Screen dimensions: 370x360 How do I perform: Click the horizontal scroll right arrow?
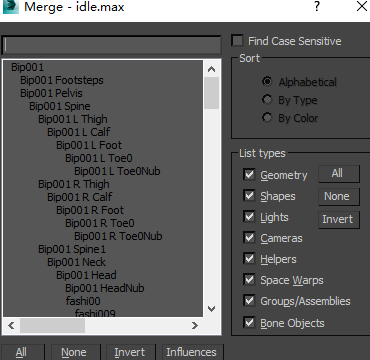pyautogui.click(x=195, y=325)
